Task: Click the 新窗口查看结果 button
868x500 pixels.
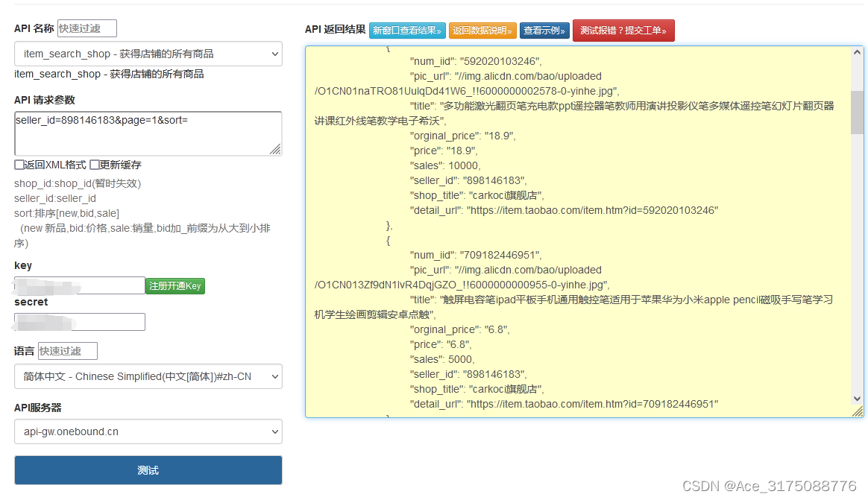Action: 407,31
